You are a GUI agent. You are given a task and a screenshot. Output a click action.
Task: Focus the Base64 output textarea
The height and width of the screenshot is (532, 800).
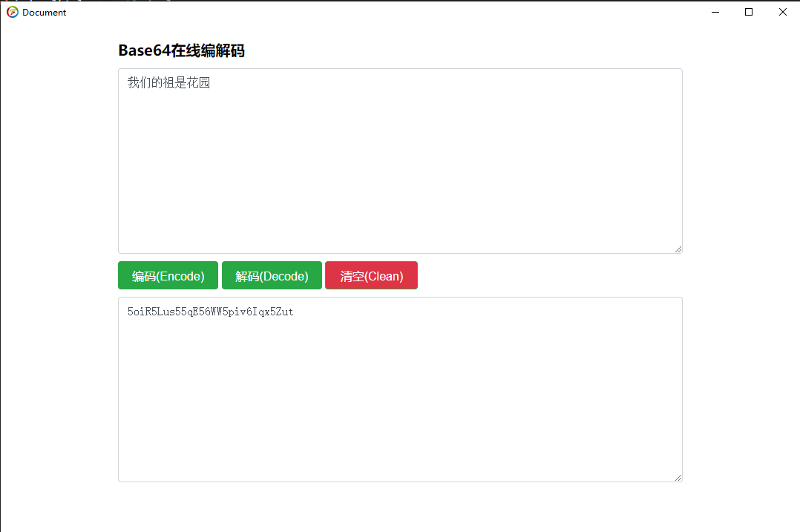400,390
